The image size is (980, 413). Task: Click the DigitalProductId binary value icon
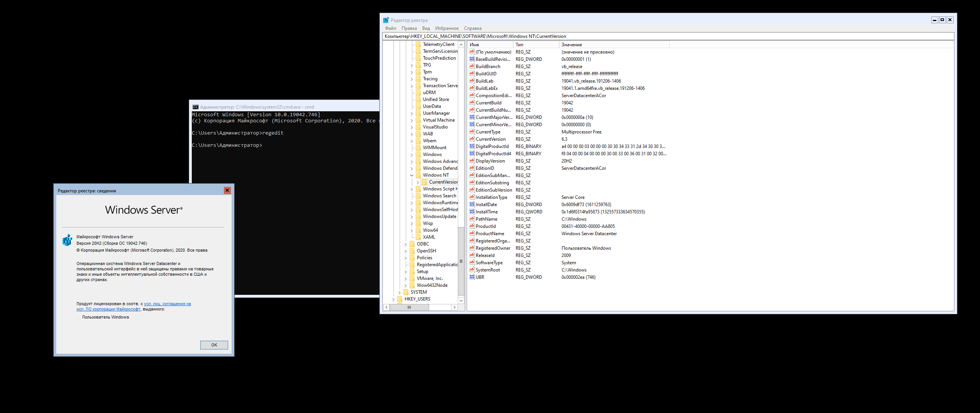pos(472,146)
